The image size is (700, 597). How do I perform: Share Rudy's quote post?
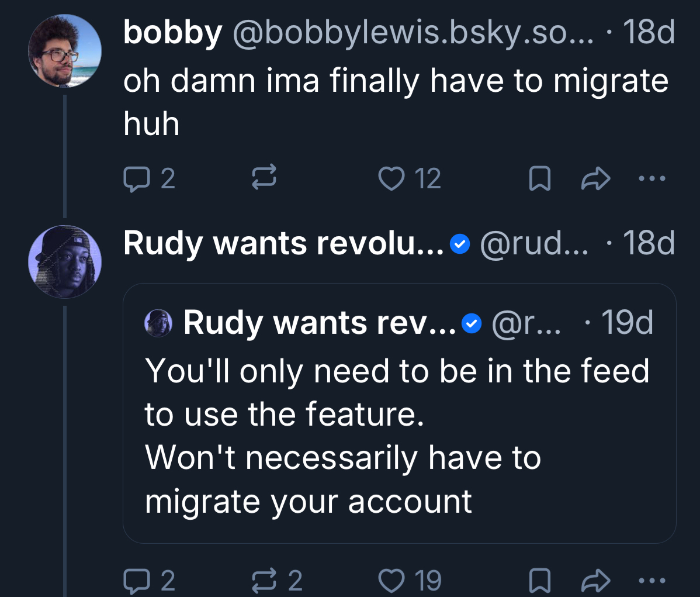click(595, 581)
